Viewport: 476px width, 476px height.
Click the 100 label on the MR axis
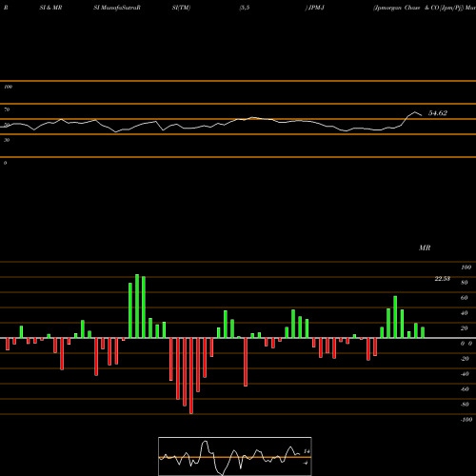tap(466, 268)
